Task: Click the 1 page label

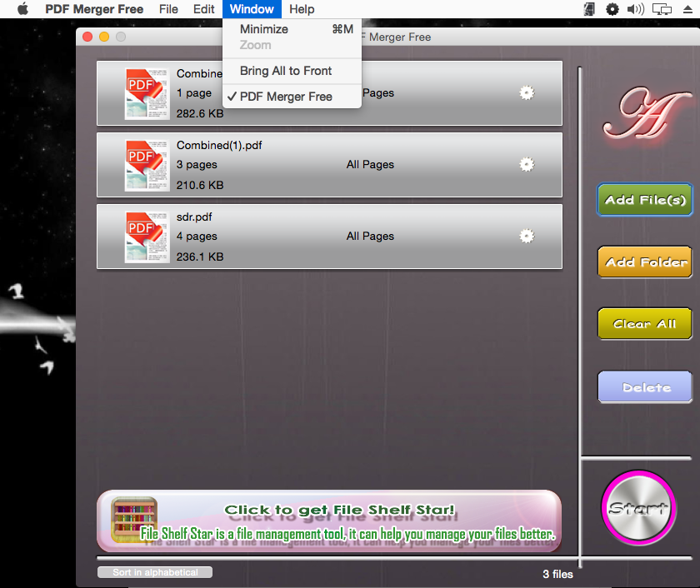Action: [x=193, y=92]
